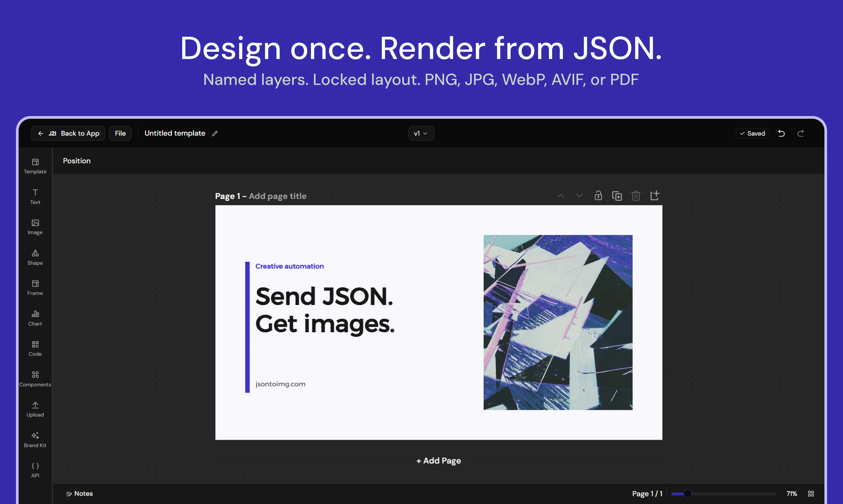Image resolution: width=843 pixels, height=504 pixels.
Task: Click the add-page-after icon
Action: (x=655, y=196)
